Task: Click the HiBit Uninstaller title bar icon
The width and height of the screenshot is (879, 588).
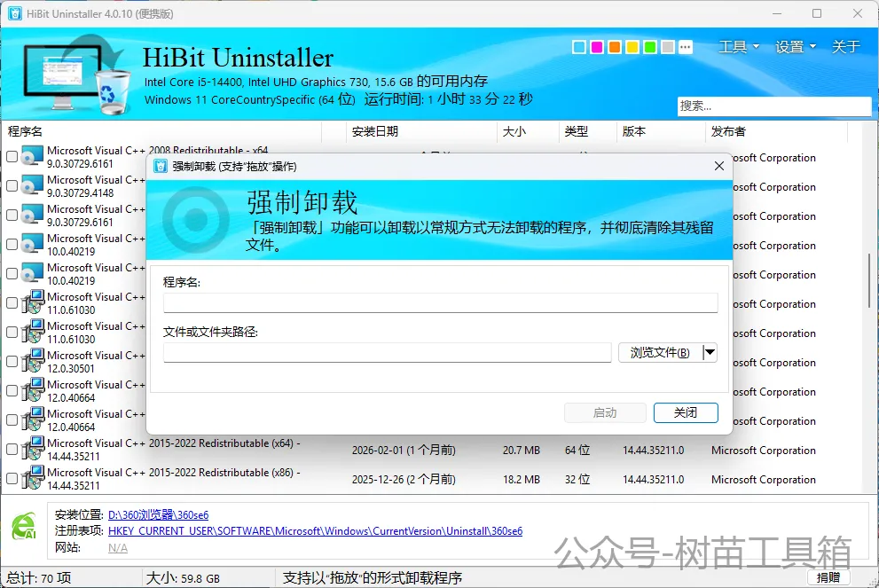Action: click(x=14, y=13)
